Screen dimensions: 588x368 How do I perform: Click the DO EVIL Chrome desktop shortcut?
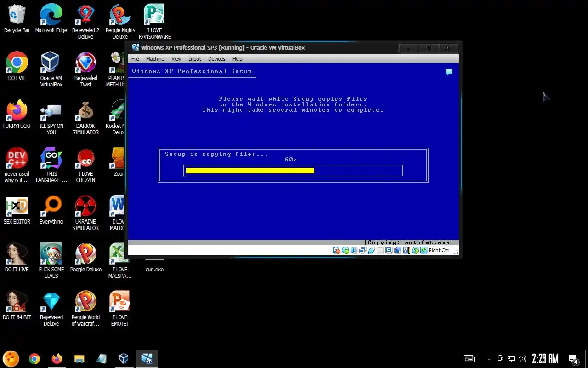tap(17, 67)
